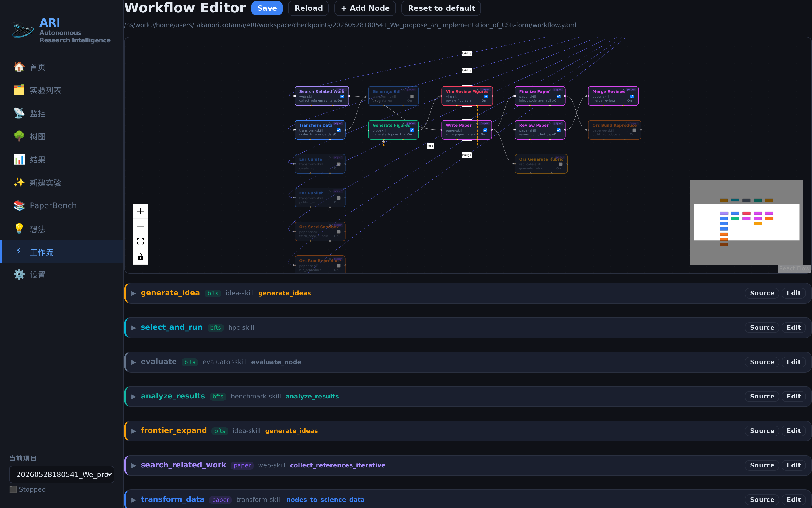Viewport: 812px width, 508px height.
Task: Start a new experiment via 新建实验
Action: point(62,183)
